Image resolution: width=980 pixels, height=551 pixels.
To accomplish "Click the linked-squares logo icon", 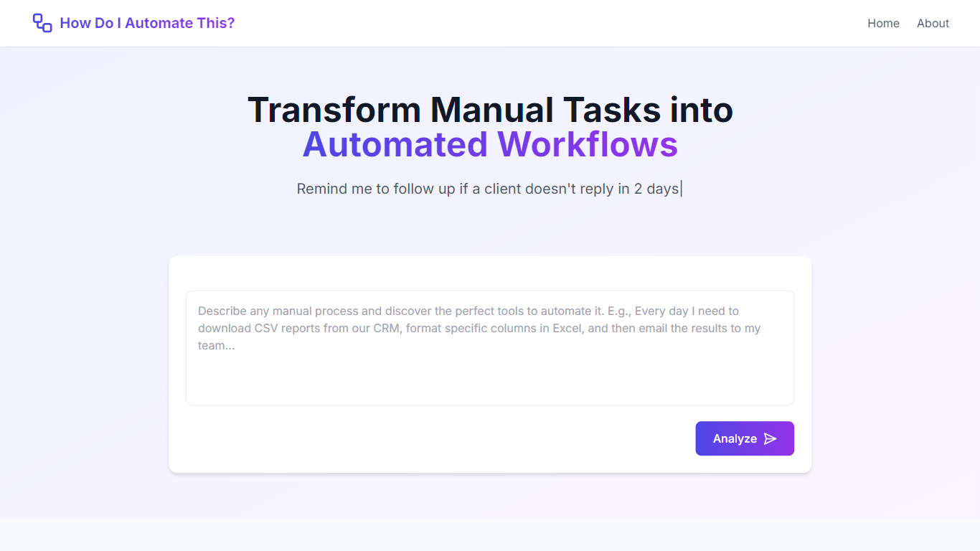I will (42, 23).
